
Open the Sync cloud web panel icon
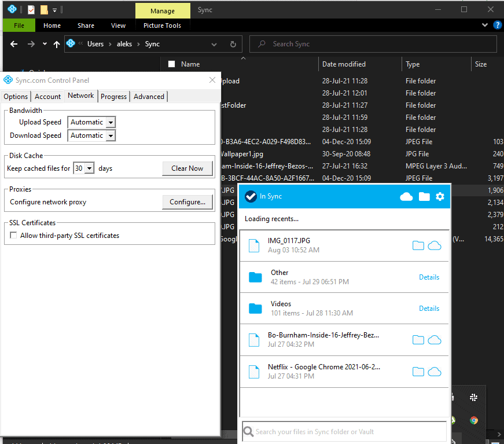406,197
